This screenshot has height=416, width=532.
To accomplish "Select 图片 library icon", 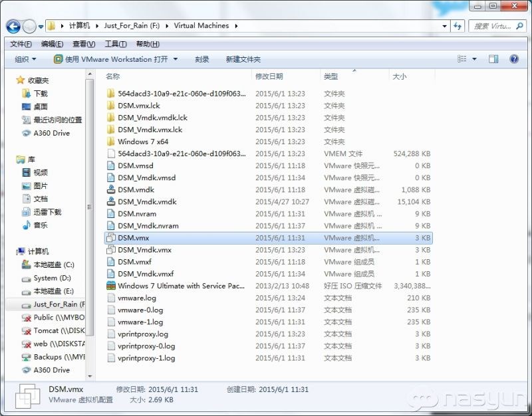I will (26, 186).
